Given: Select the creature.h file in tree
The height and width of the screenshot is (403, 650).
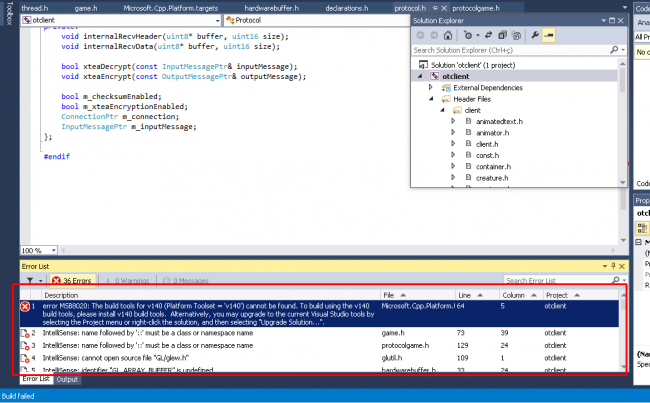Looking at the screenshot, I should (x=492, y=178).
